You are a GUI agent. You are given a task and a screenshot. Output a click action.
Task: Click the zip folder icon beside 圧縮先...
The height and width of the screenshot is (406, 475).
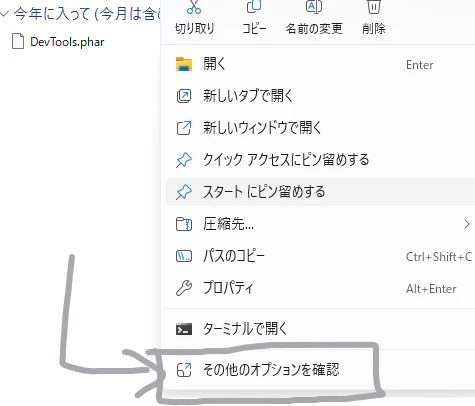click(184, 224)
